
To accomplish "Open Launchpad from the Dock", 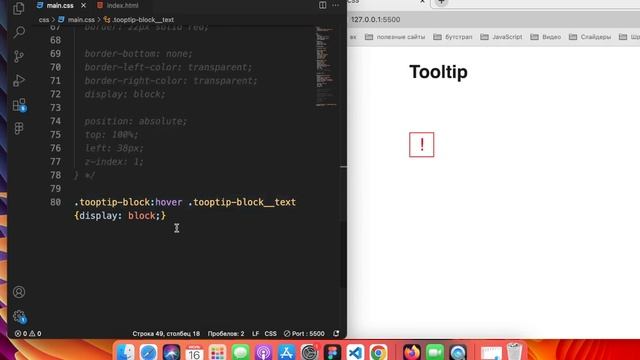I will click(x=218, y=352).
